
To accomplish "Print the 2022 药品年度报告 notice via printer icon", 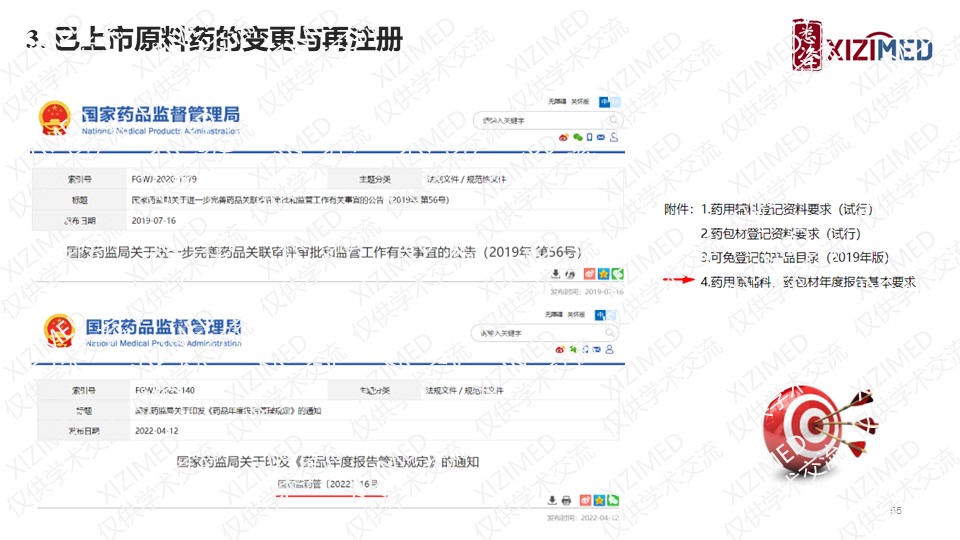I will [x=566, y=500].
